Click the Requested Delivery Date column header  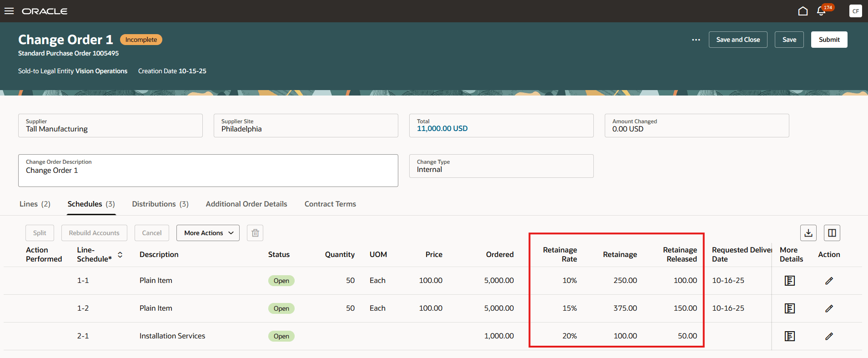tap(742, 255)
